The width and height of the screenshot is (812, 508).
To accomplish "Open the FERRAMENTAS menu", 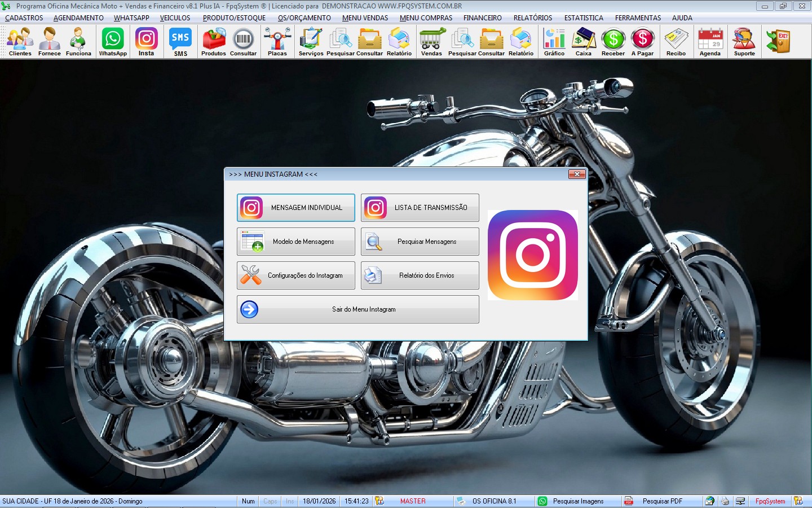I will pos(638,18).
